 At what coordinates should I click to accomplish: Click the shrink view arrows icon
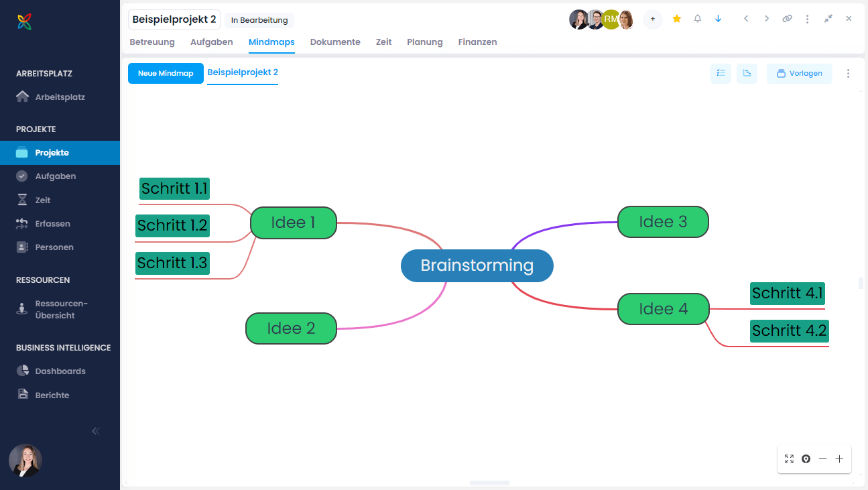tap(828, 19)
